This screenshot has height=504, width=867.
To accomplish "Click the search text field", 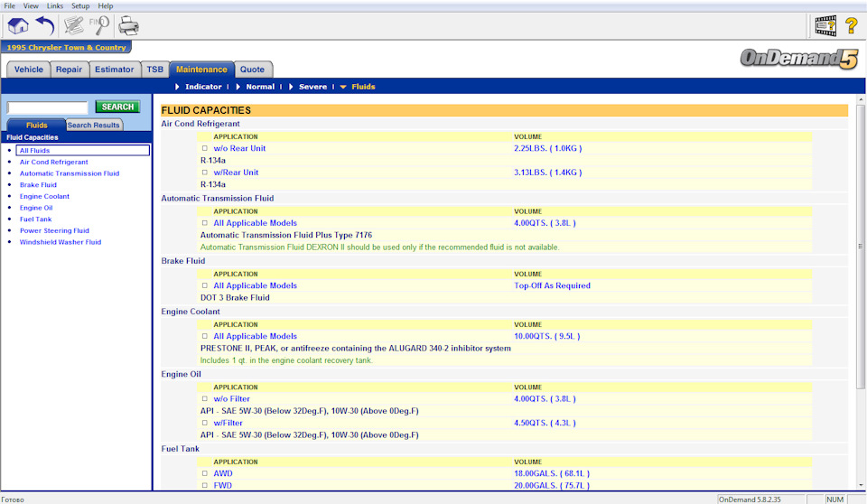I will [48, 107].
